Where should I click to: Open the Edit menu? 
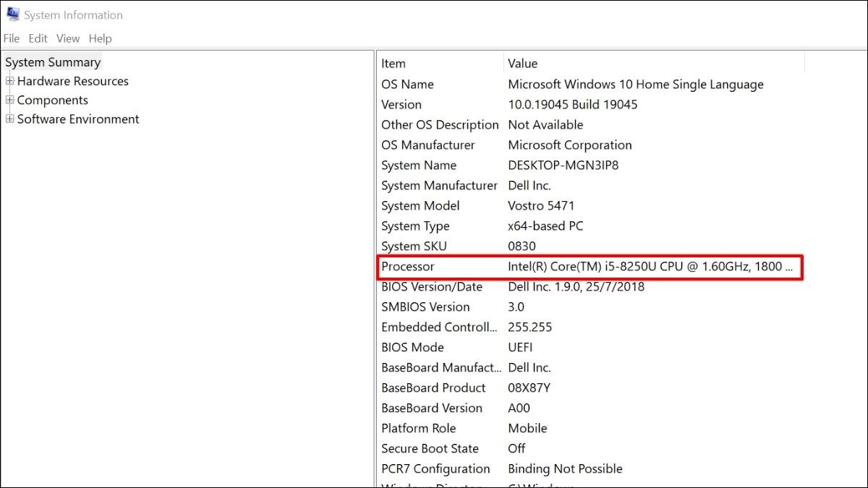[38, 38]
